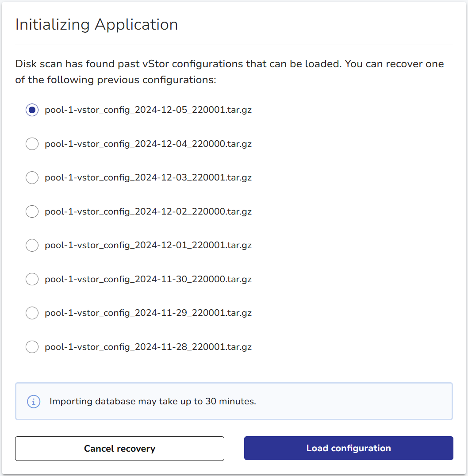Screen dimensions: 468x476
Task: Click the pool-1-vstor_config_2024-12-02 filename text
Action: pos(148,211)
